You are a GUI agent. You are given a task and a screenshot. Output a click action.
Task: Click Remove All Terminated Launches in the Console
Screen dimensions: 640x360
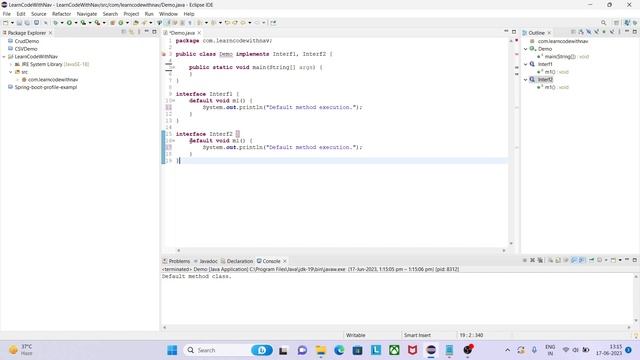(540, 260)
